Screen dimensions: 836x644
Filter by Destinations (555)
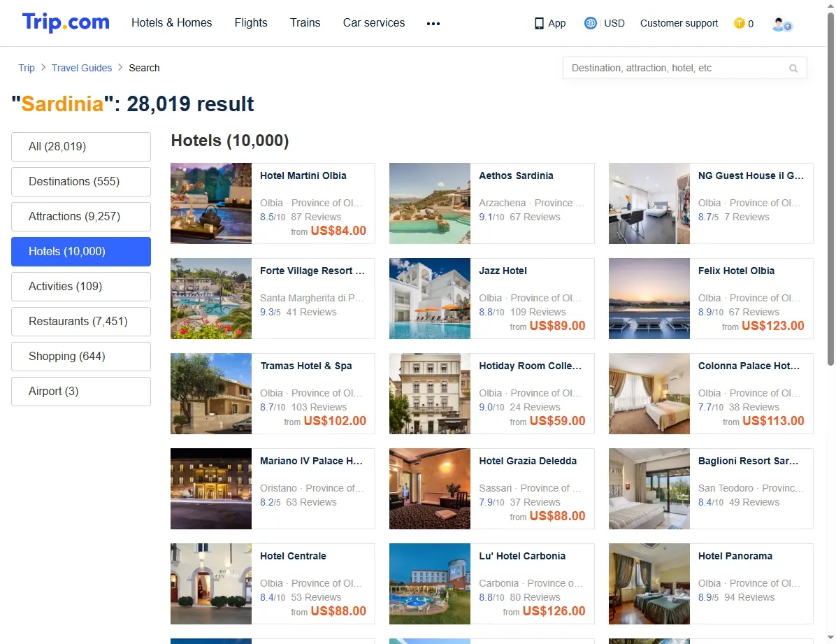[x=81, y=181]
